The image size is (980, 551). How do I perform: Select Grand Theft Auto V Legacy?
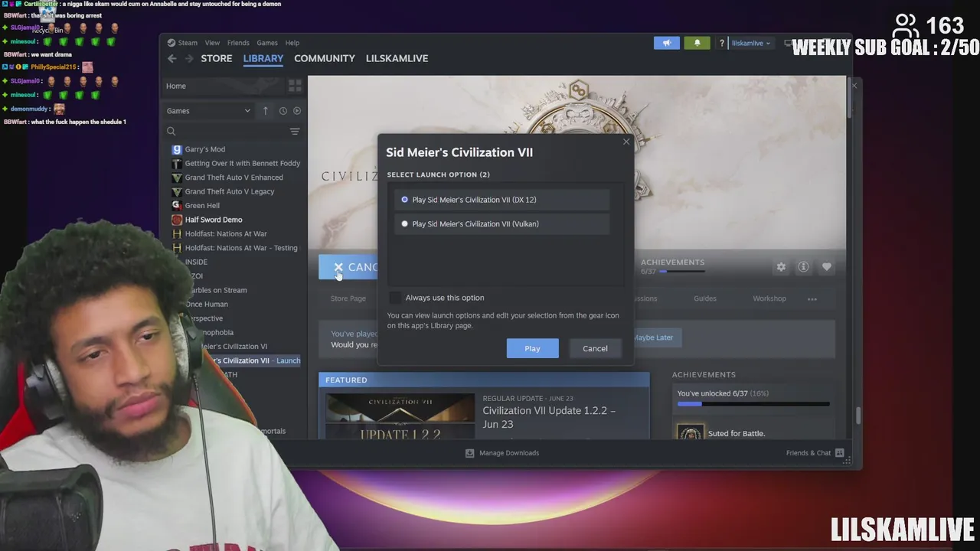click(229, 191)
